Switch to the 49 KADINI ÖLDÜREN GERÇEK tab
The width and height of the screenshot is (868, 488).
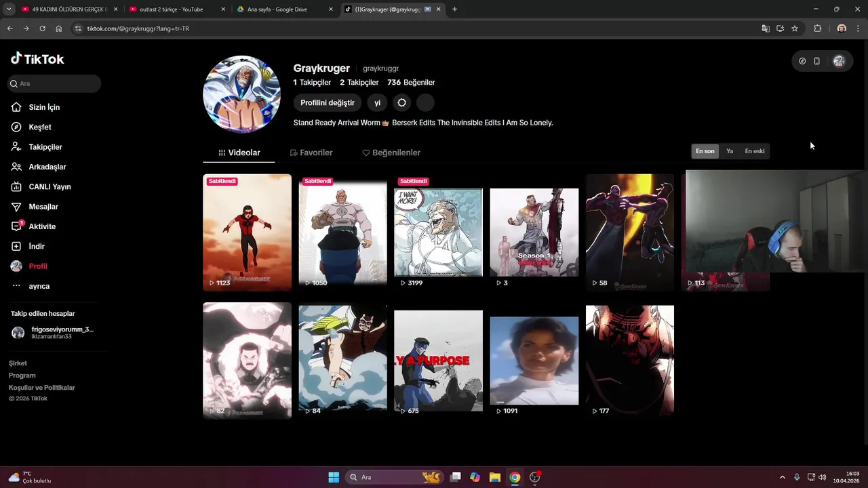point(69,9)
